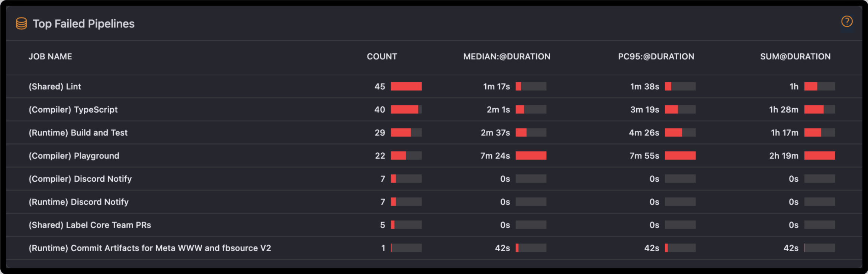The image size is (868, 274).
Task: Click the Top Failed Pipelines title
Action: click(x=84, y=24)
